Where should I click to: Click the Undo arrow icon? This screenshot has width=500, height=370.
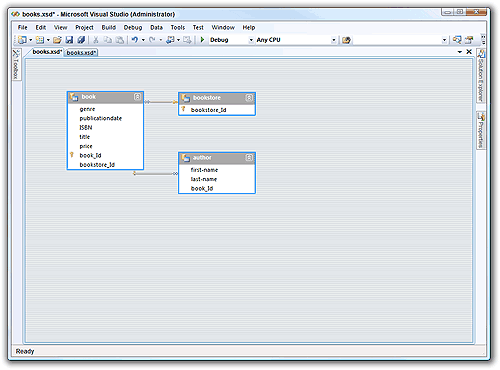click(135, 40)
